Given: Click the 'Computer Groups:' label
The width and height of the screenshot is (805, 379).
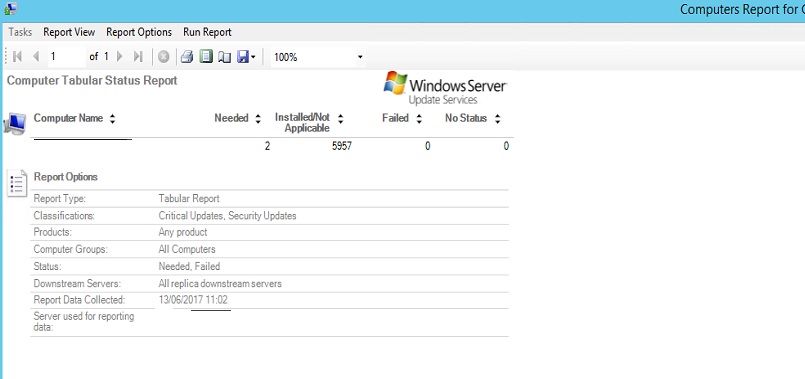Looking at the screenshot, I should click(71, 250).
